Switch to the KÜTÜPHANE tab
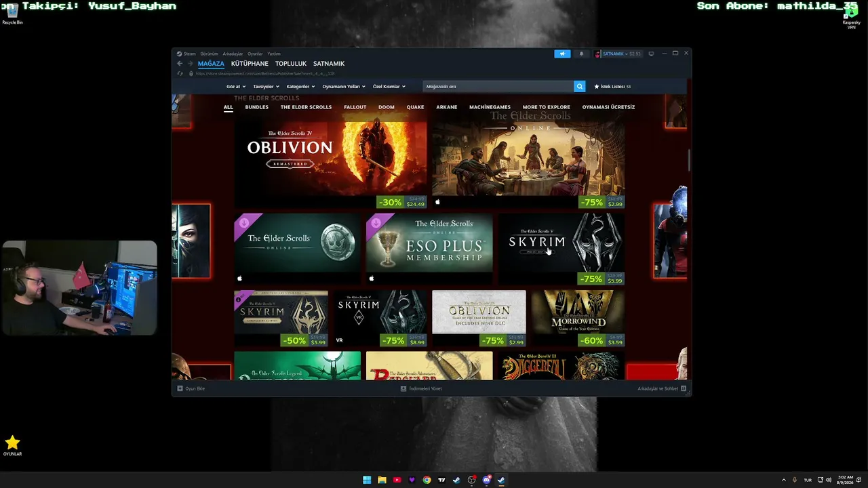 [x=250, y=64]
